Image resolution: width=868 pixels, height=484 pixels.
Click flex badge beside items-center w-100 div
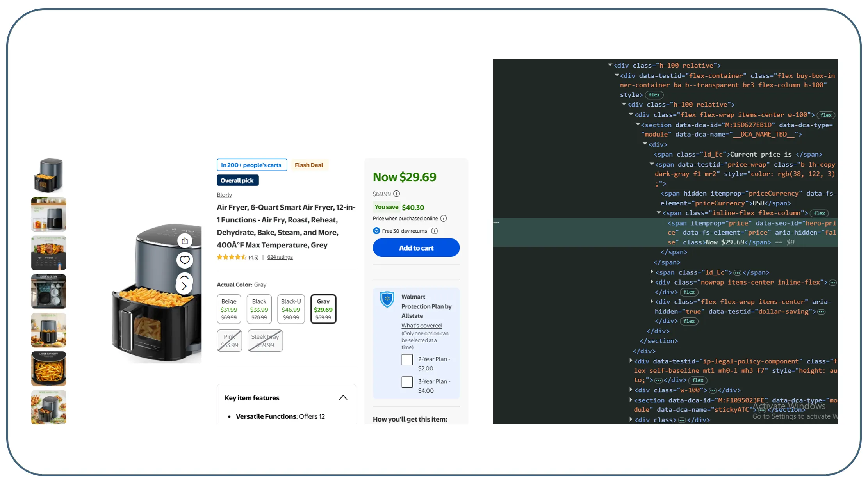pyautogui.click(x=826, y=115)
